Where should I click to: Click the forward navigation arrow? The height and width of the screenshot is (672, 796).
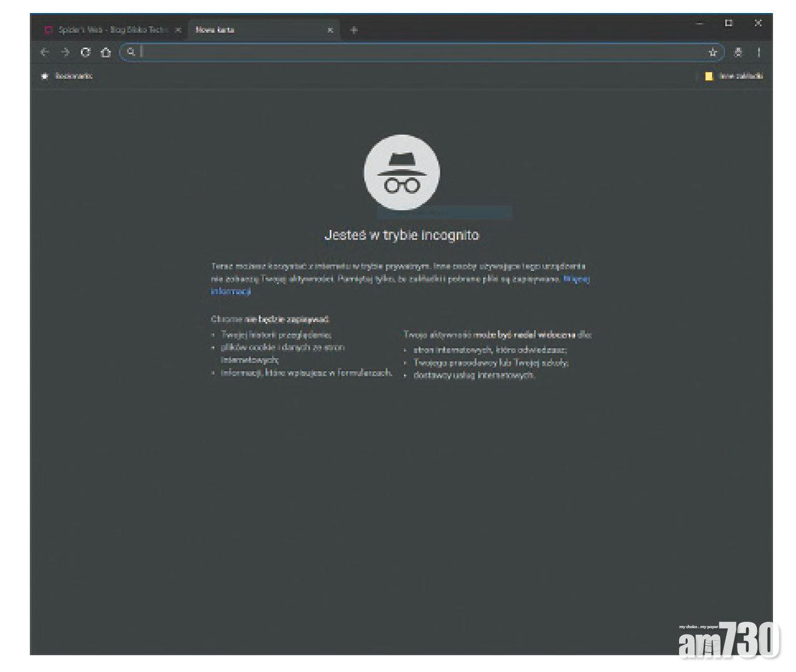coord(65,52)
